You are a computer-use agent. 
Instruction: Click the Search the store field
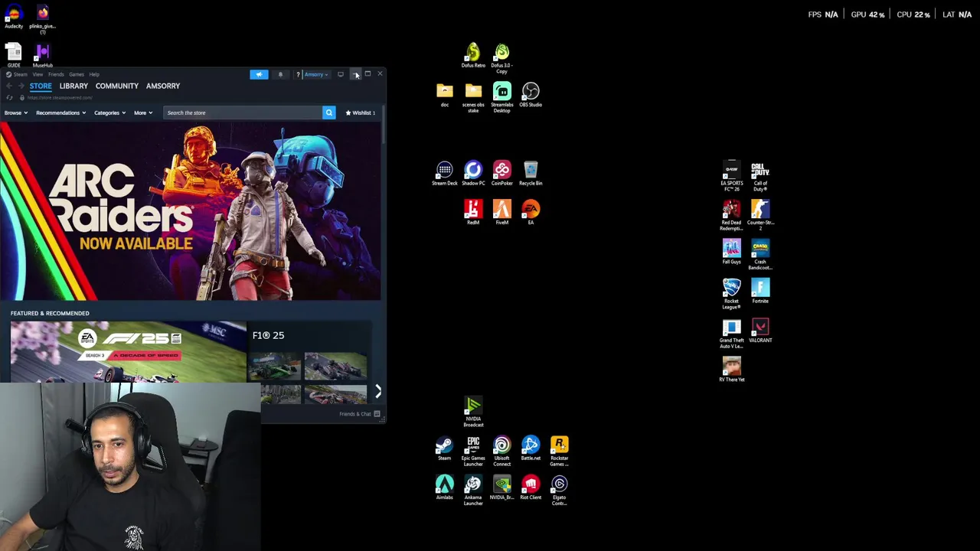click(x=242, y=112)
